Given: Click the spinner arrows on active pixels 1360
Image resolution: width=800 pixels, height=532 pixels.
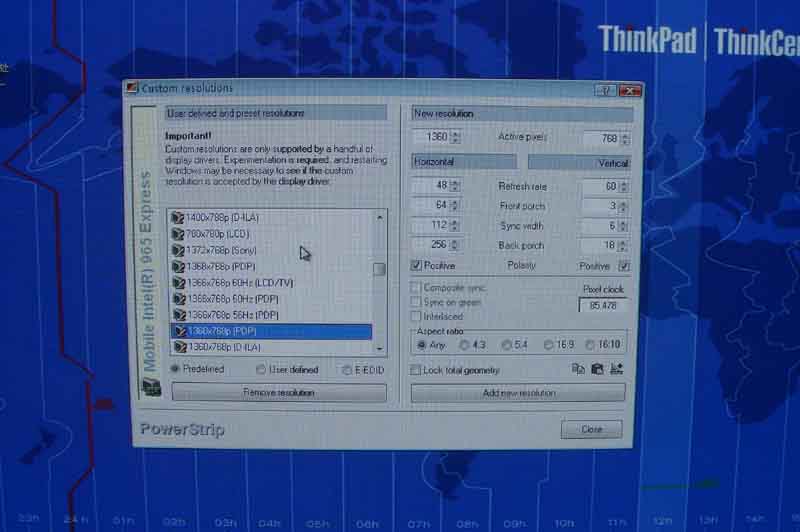Looking at the screenshot, I should coord(456,138).
